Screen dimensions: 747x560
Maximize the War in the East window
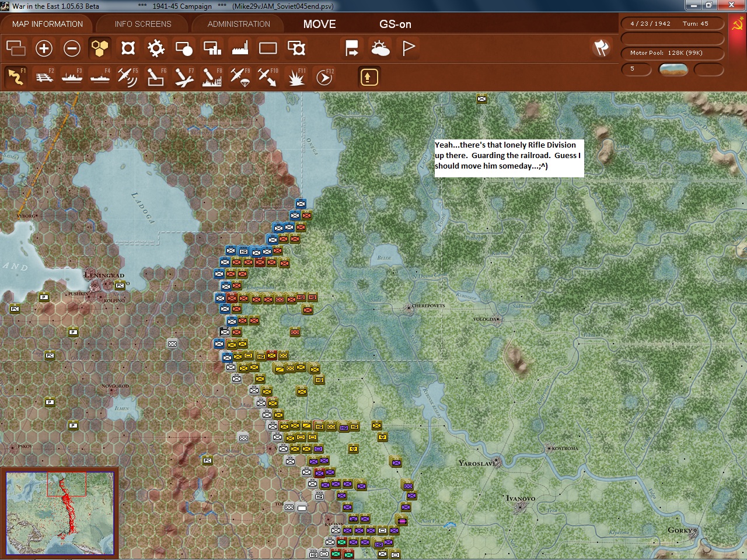click(709, 5)
